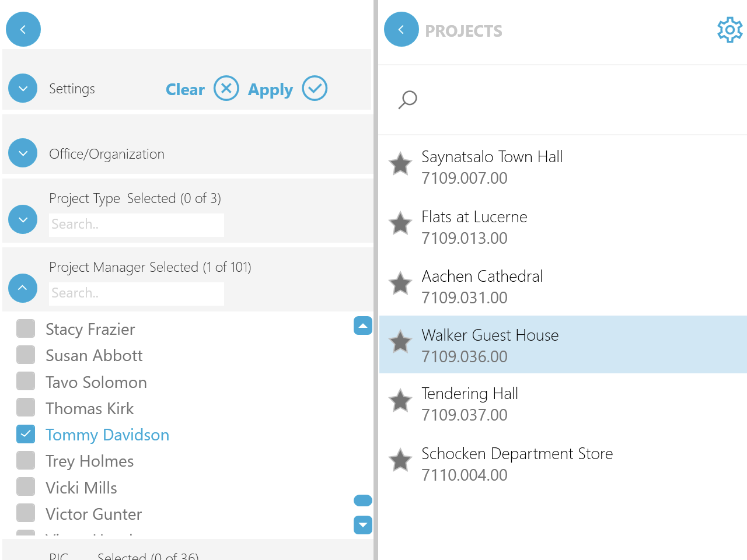Click project number 7110.004.00
The height and width of the screenshot is (560, 747).
(465, 475)
